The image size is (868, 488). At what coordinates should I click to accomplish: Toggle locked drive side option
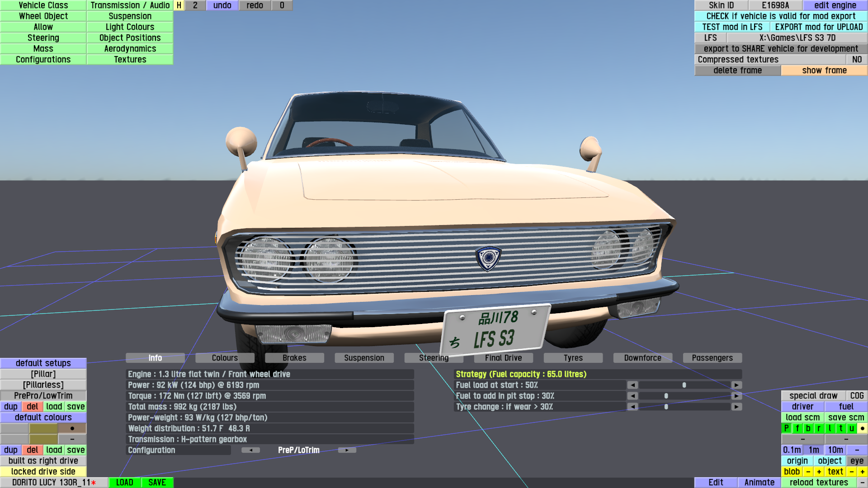(43, 472)
